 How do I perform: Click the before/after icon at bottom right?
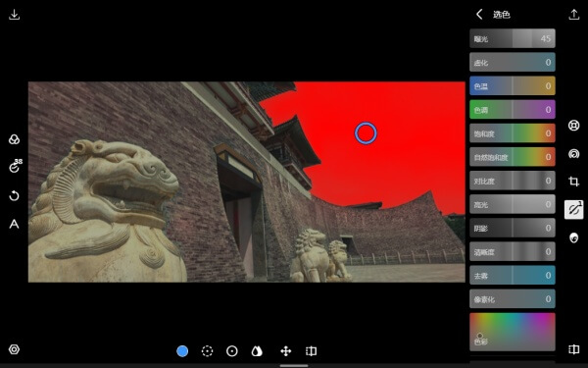point(573,349)
